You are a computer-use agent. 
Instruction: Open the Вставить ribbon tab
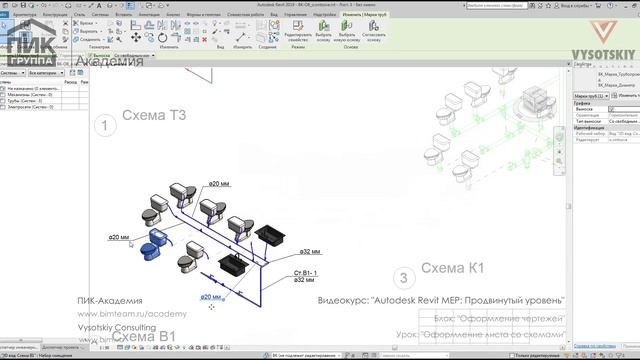pos(123,14)
